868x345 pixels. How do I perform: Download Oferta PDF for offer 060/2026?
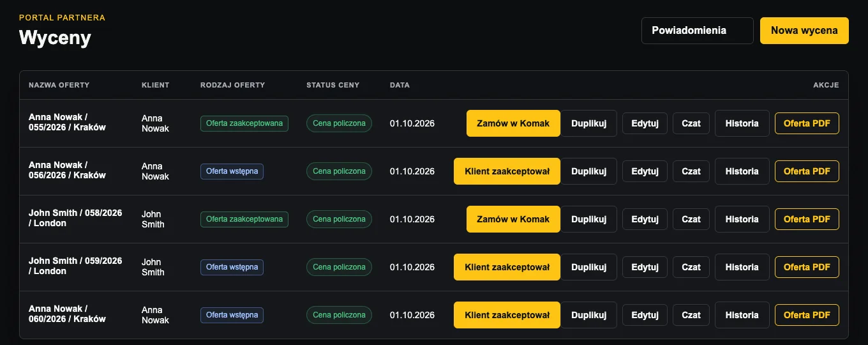pyautogui.click(x=807, y=315)
